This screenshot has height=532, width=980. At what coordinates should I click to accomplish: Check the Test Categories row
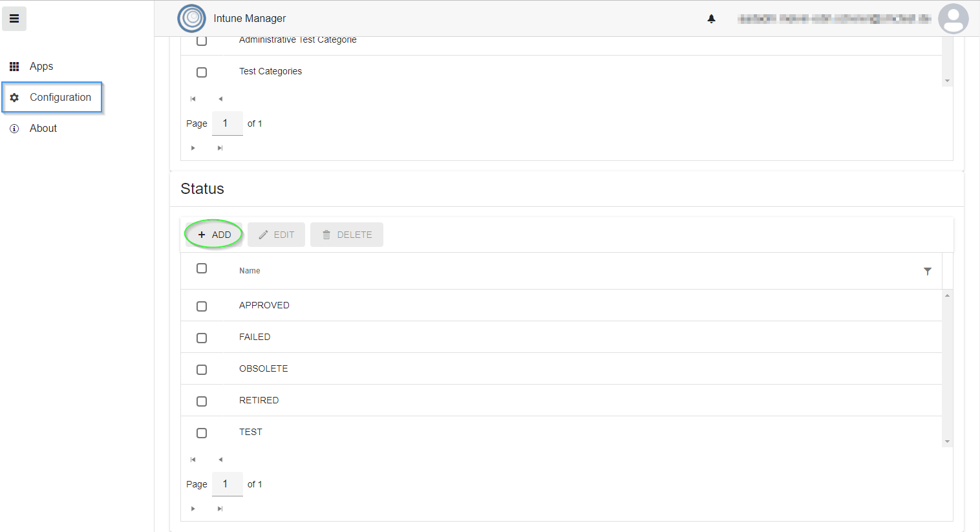click(202, 72)
